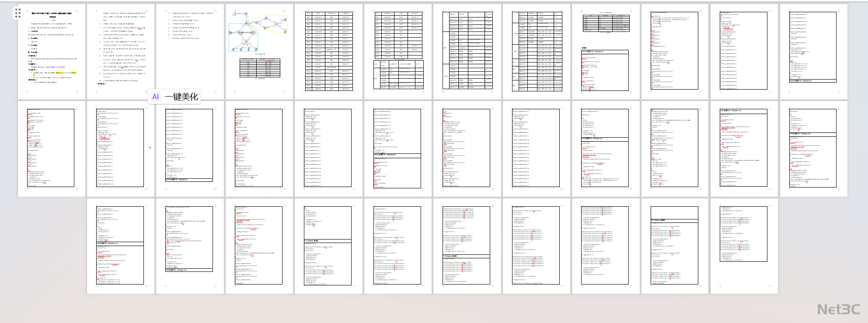Click the blue-outlined area of the topology diagram
The width and height of the screenshot is (868, 323).
(x=243, y=39)
